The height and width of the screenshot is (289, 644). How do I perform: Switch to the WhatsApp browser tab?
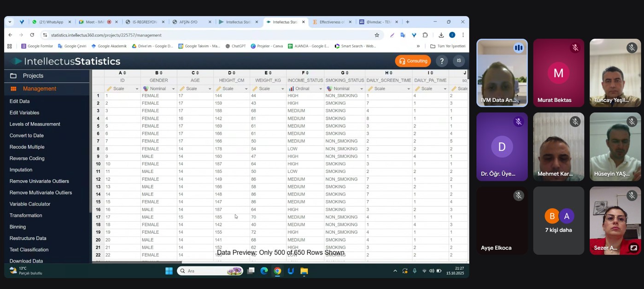coord(51,22)
